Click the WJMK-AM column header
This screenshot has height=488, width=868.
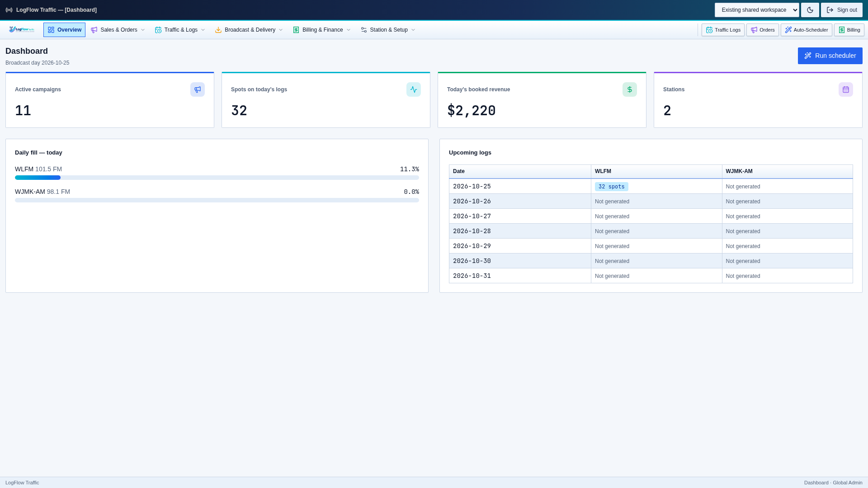coord(787,171)
